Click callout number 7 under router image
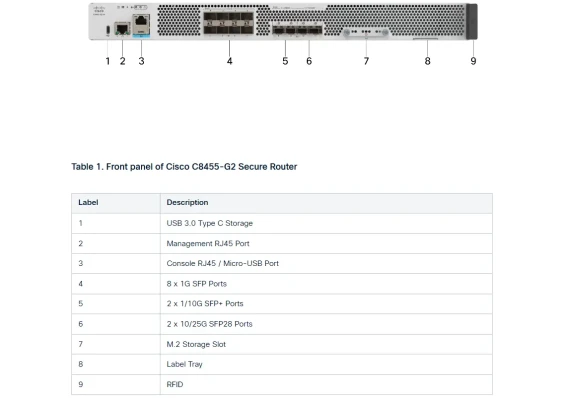Image resolution: width=565 pixels, height=398 pixels. pos(366,61)
